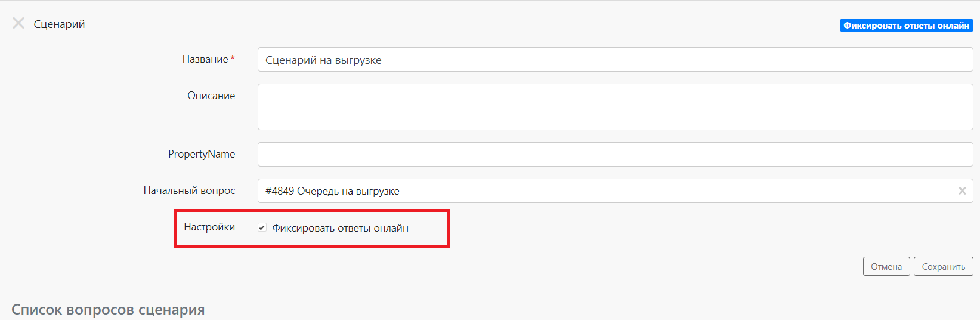Click the blue Фиксировать ответы онлайн badge
The width and height of the screenshot is (980, 320).
click(906, 26)
